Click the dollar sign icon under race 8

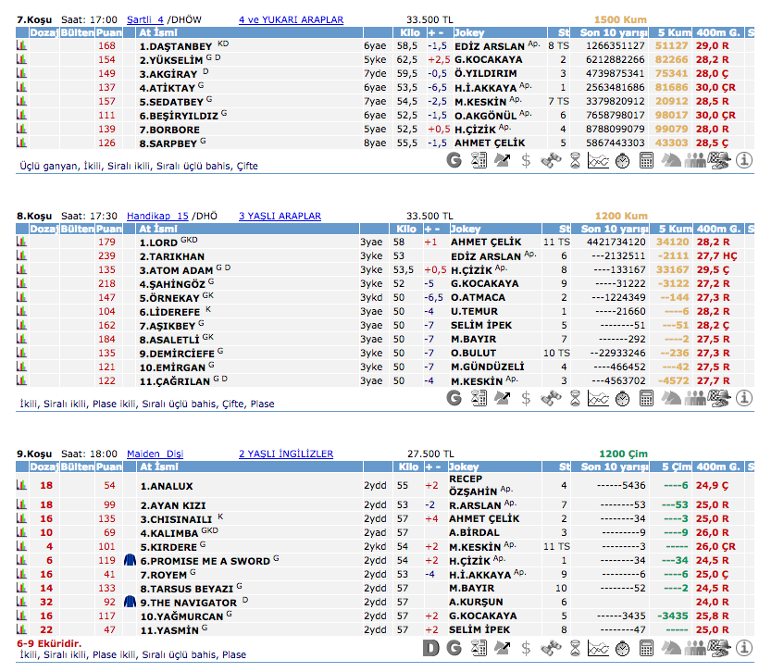click(x=526, y=398)
